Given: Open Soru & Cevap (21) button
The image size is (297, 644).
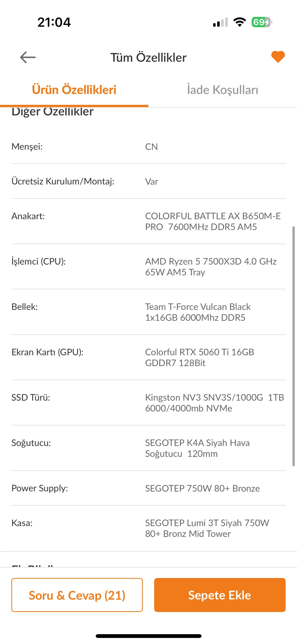Looking at the screenshot, I should tap(77, 595).
